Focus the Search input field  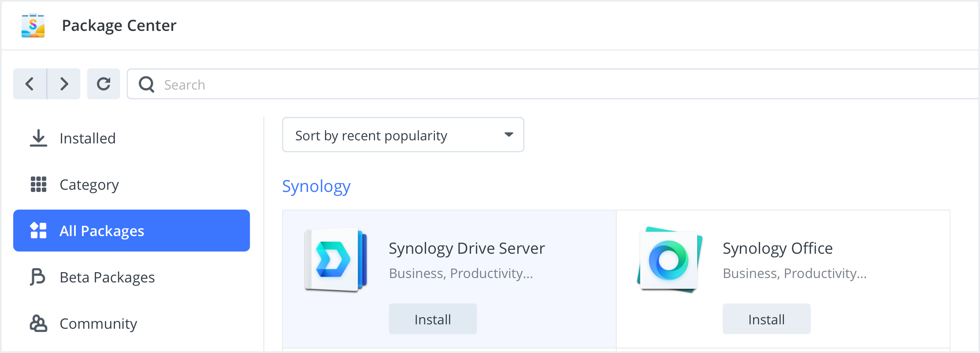tap(529, 84)
